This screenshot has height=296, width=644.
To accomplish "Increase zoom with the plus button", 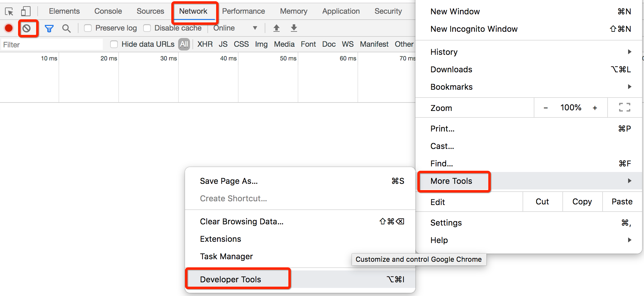I will coord(595,108).
